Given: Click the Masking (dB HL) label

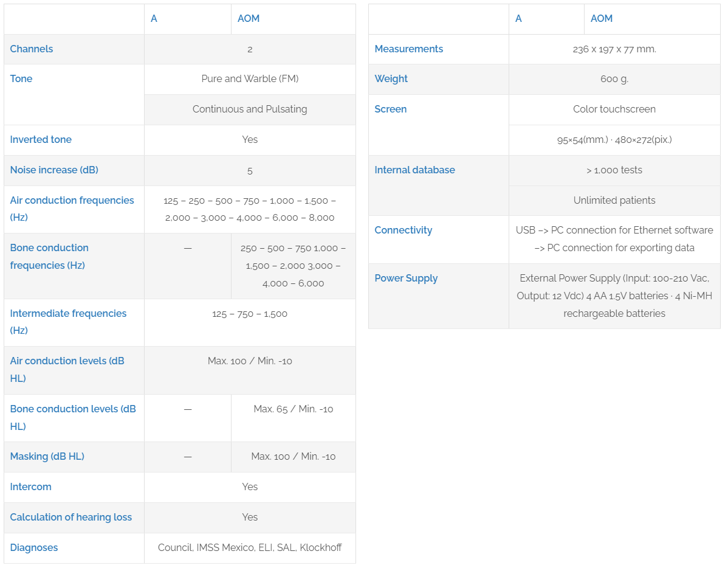Looking at the screenshot, I should click(47, 456).
